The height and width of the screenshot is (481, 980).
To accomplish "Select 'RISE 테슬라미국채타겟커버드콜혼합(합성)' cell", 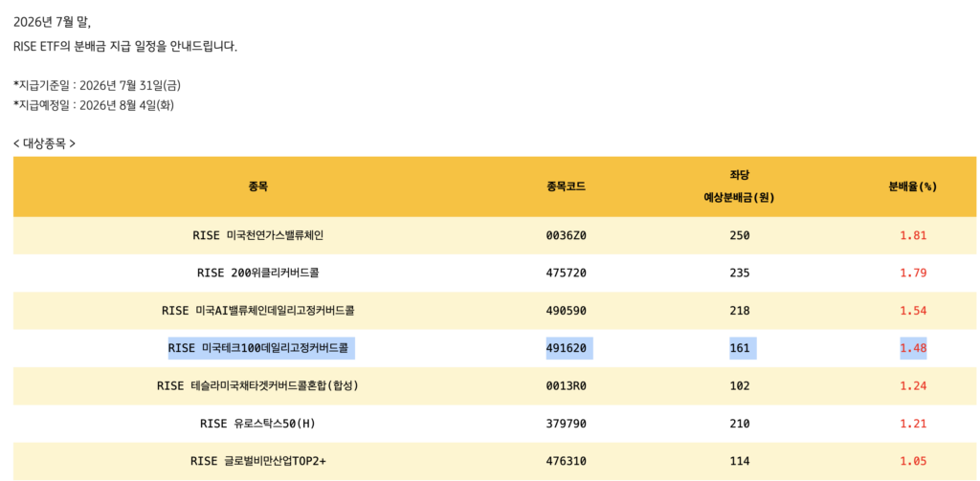I will (x=258, y=385).
